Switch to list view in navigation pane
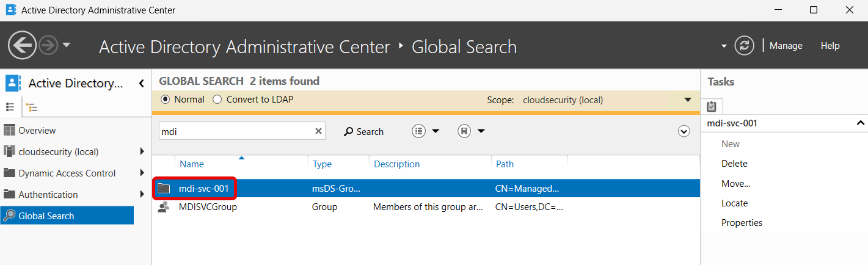The width and height of the screenshot is (868, 265). coord(10,107)
